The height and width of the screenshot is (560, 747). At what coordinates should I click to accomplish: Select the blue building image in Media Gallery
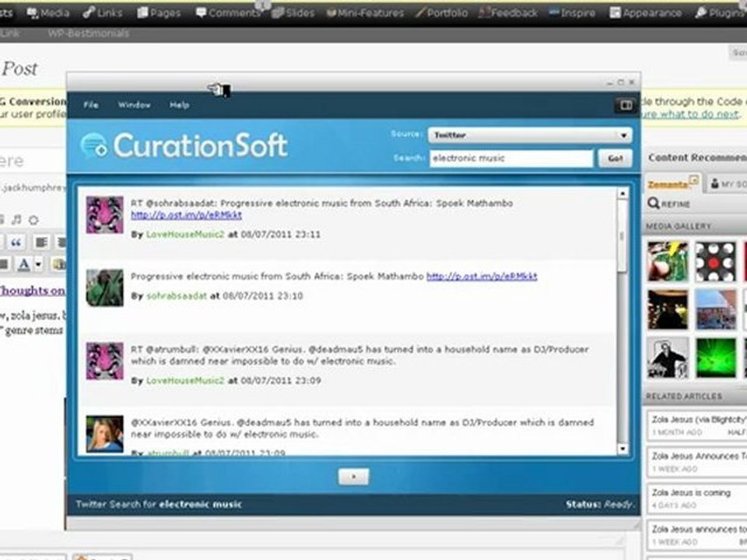click(x=715, y=310)
